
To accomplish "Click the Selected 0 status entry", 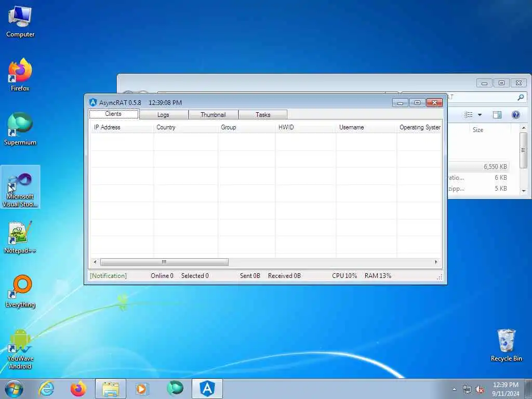I will click(x=195, y=276).
